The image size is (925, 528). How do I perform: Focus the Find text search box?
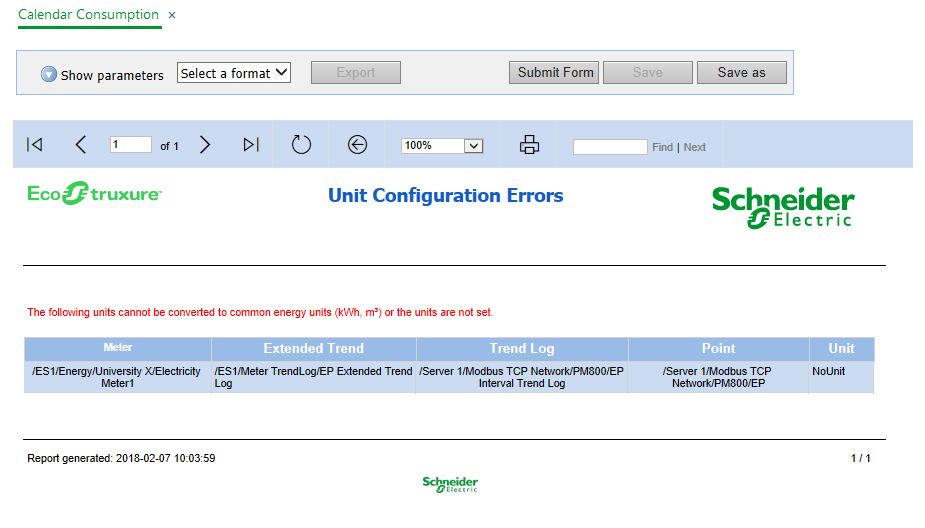tap(610, 147)
